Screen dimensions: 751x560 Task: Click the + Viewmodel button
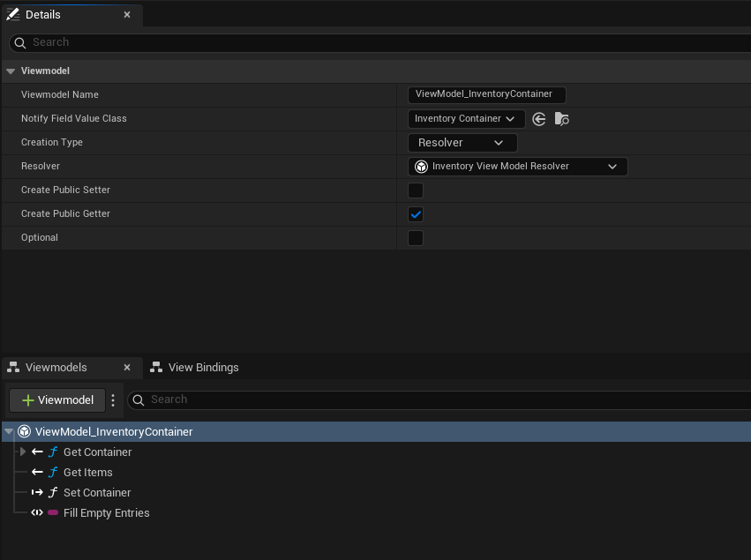(56, 399)
